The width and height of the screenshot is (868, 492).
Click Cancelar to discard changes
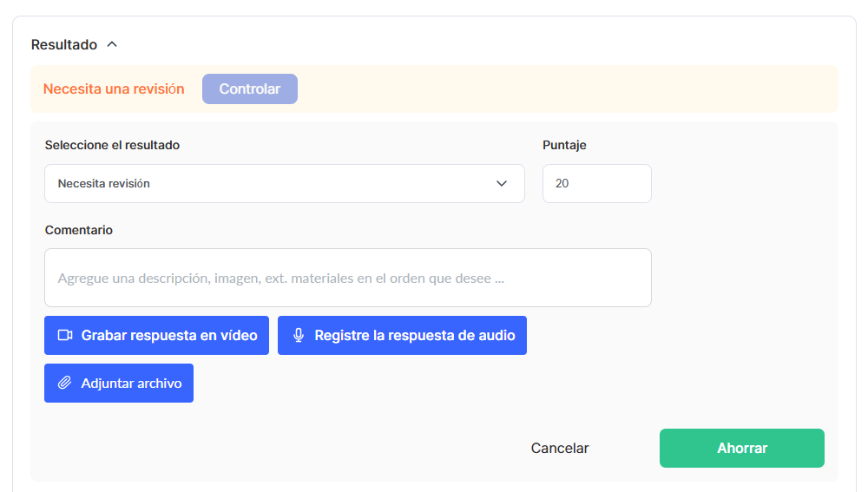(x=559, y=449)
